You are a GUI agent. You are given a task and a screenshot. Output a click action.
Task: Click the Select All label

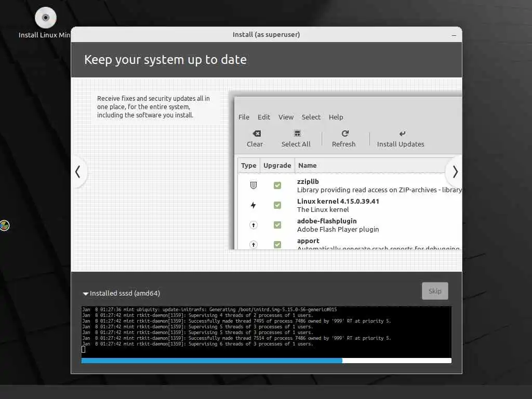coord(296,144)
